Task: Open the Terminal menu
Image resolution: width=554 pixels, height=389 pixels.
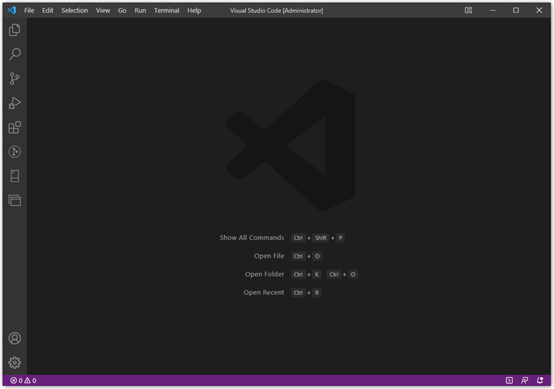Action: point(166,11)
